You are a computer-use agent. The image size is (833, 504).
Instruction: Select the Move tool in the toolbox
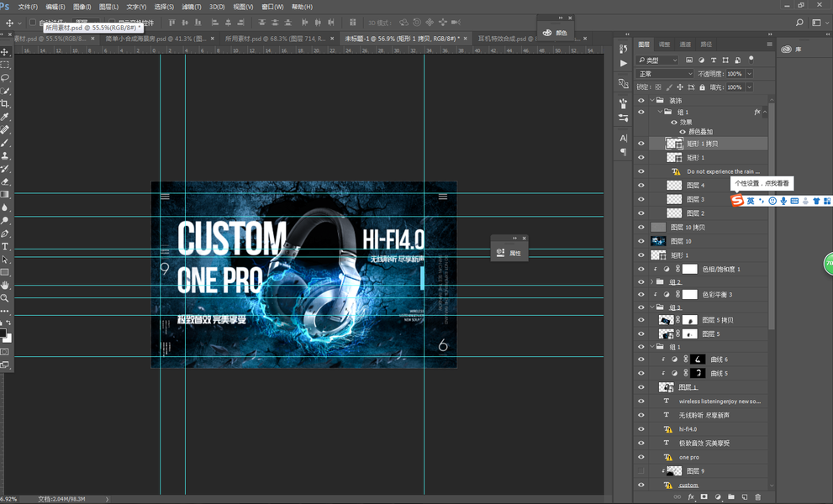(x=5, y=52)
